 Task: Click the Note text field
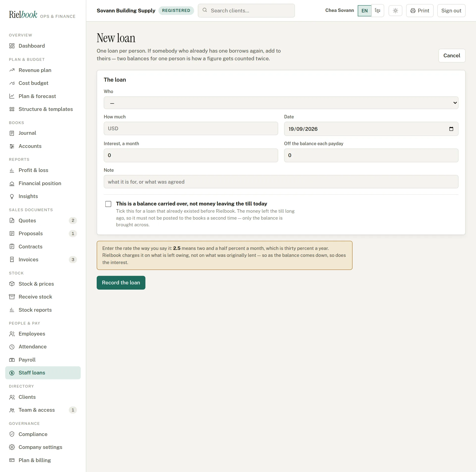point(281,182)
